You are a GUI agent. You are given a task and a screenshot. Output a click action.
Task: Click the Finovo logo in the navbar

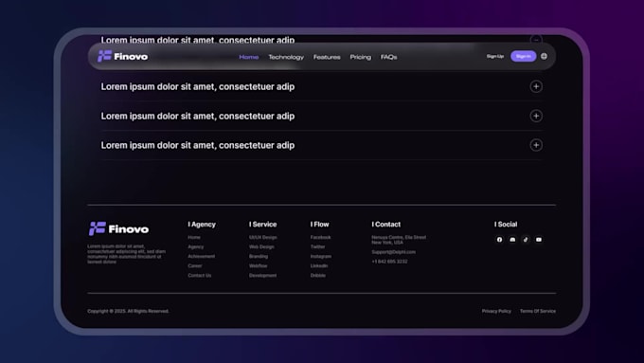[x=123, y=56]
